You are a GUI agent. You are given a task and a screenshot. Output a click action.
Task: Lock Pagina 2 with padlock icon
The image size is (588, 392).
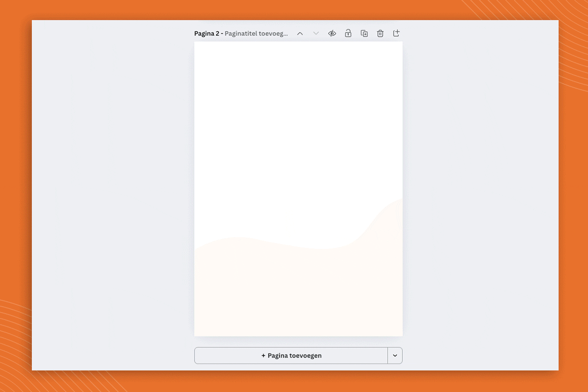(x=348, y=33)
